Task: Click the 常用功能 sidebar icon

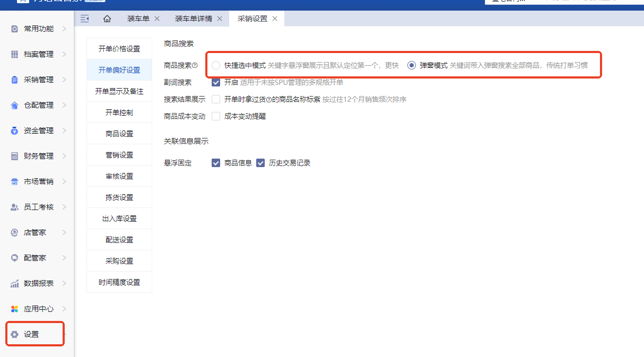Action: click(14, 29)
